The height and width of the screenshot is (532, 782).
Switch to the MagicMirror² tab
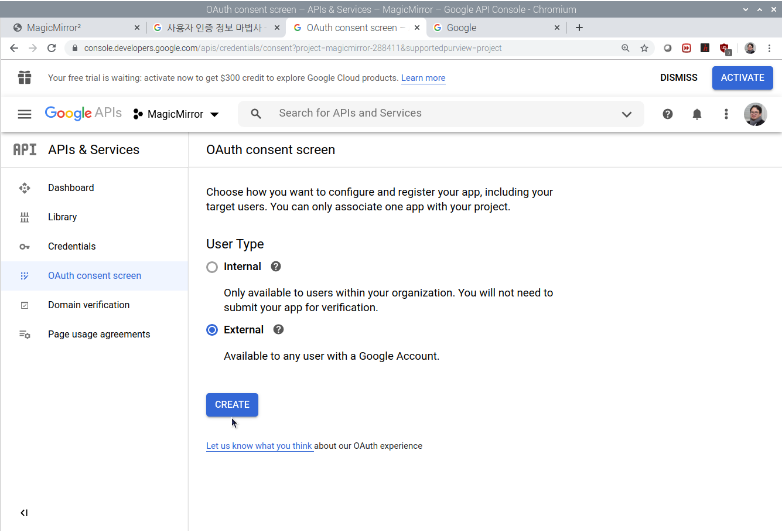click(76, 28)
